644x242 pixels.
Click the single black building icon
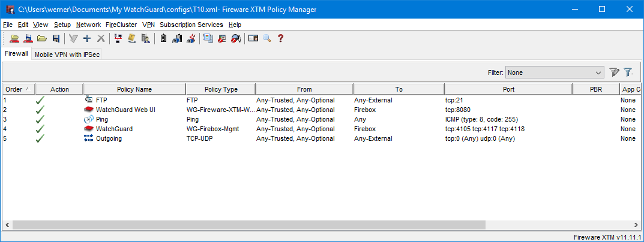pyautogui.click(x=163, y=38)
